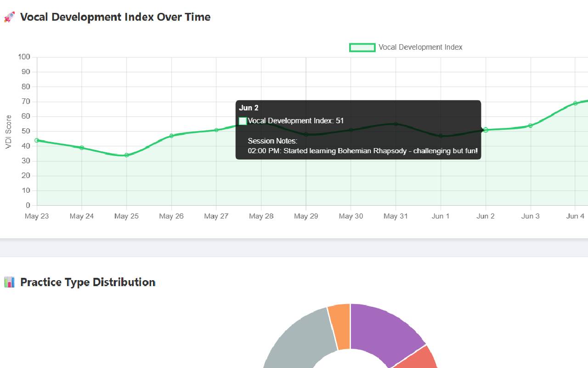Click the "Practice Type Distribution" heading
The width and height of the screenshot is (588, 368).
(x=88, y=282)
